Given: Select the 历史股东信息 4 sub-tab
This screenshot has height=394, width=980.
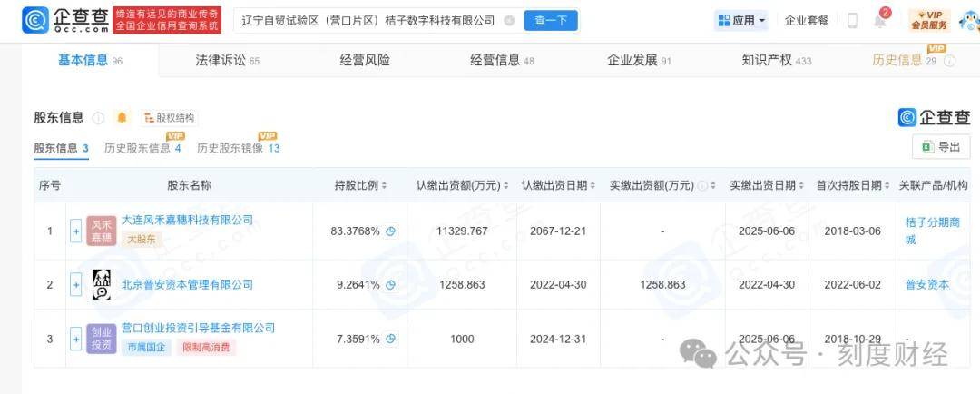Looking at the screenshot, I should [x=142, y=148].
